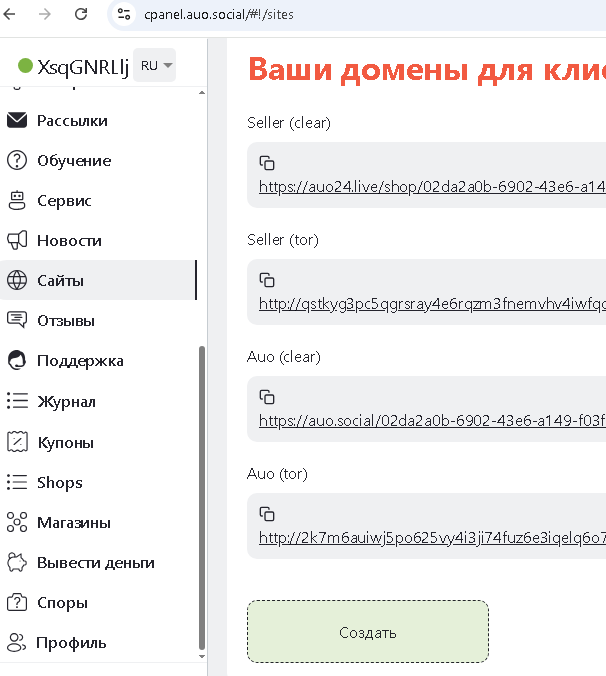
Task: Click the Сервис robot icon in sidebar
Action: pyautogui.click(x=16, y=201)
